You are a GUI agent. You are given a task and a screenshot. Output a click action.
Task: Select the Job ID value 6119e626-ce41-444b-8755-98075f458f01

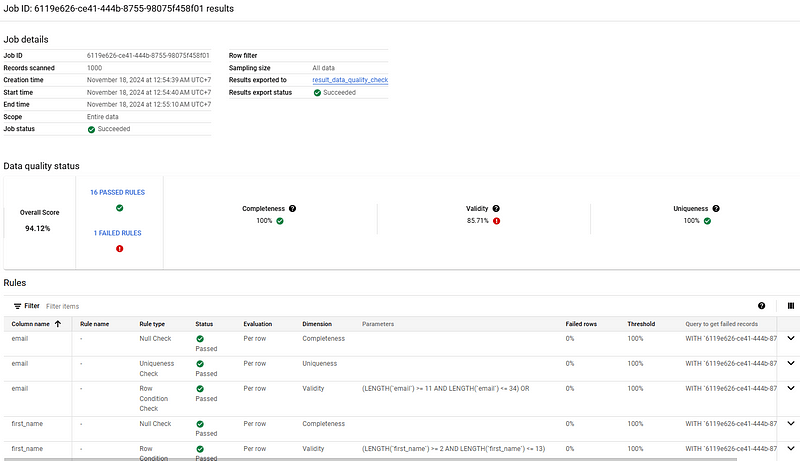(148, 56)
